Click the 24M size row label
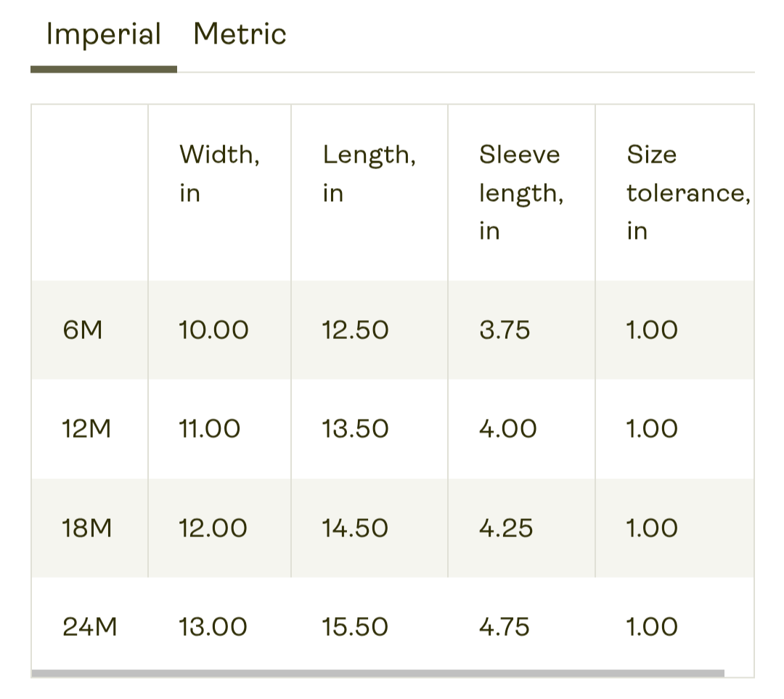 (x=89, y=626)
